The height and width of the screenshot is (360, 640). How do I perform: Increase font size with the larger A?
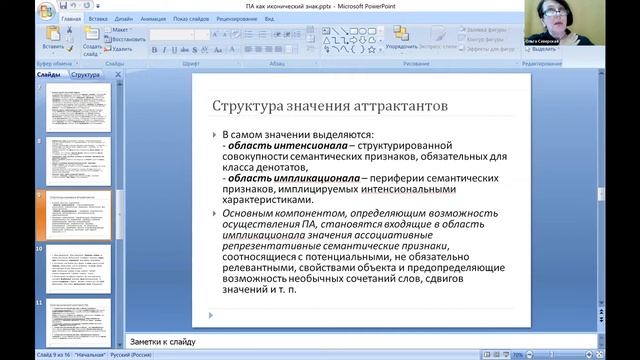pyautogui.click(x=215, y=35)
